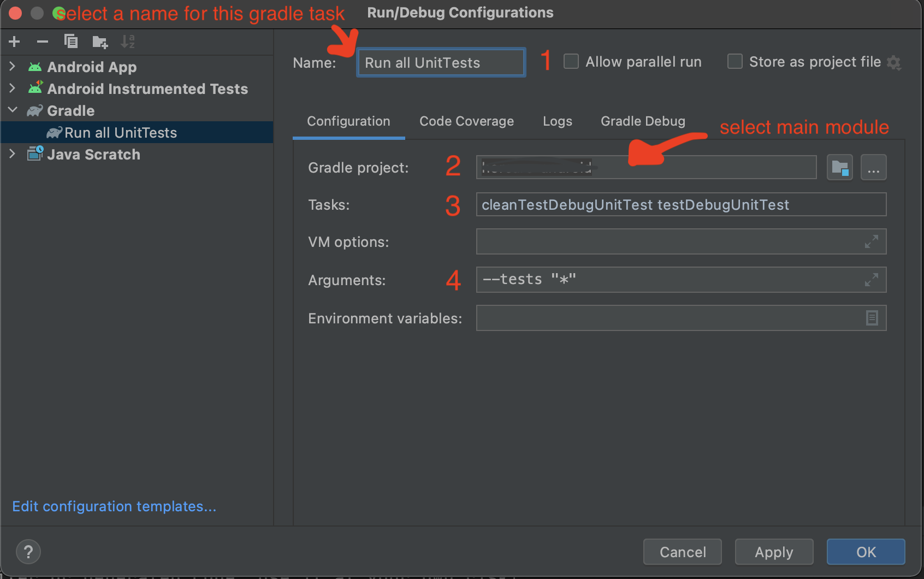Switch to the Code Coverage tab
The image size is (924, 579).
tap(466, 121)
